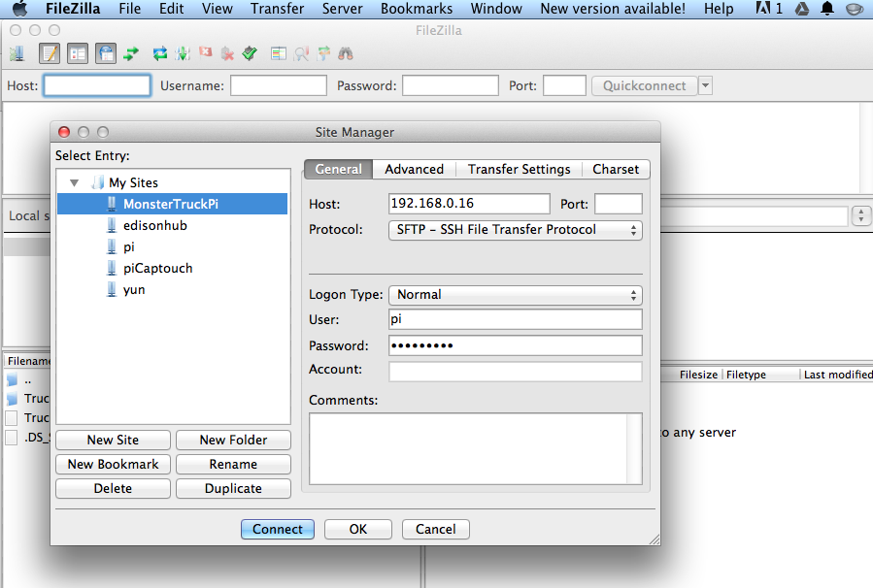This screenshot has width=873, height=588.
Task: Click the Quickconnect button
Action: (x=644, y=85)
